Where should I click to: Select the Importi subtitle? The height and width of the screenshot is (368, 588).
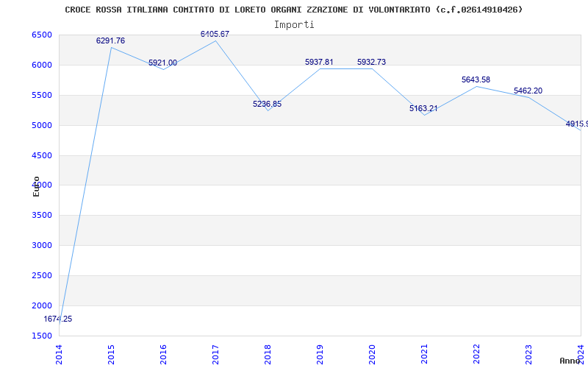[x=294, y=25]
